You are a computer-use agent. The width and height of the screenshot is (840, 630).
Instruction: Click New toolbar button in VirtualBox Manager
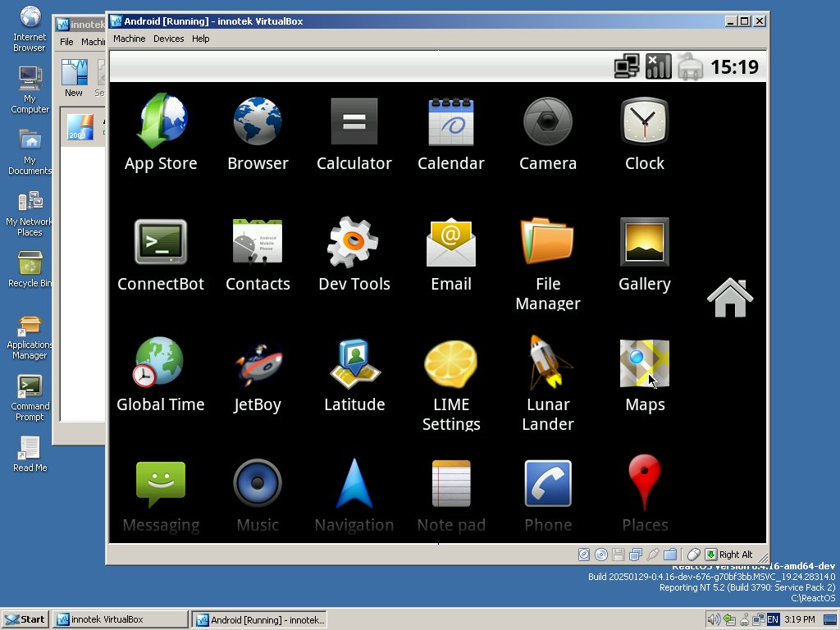[x=74, y=78]
